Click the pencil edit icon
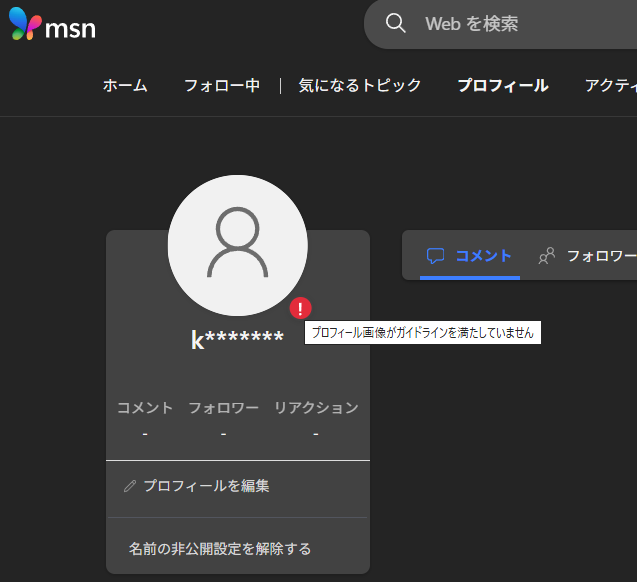Screen dimensions: 637x582 [x=130, y=486]
